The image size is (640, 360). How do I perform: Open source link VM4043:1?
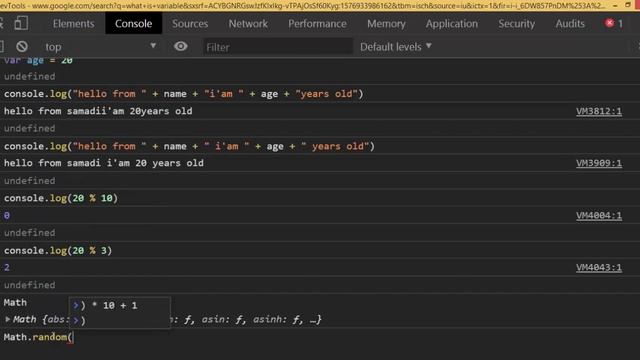click(x=599, y=268)
